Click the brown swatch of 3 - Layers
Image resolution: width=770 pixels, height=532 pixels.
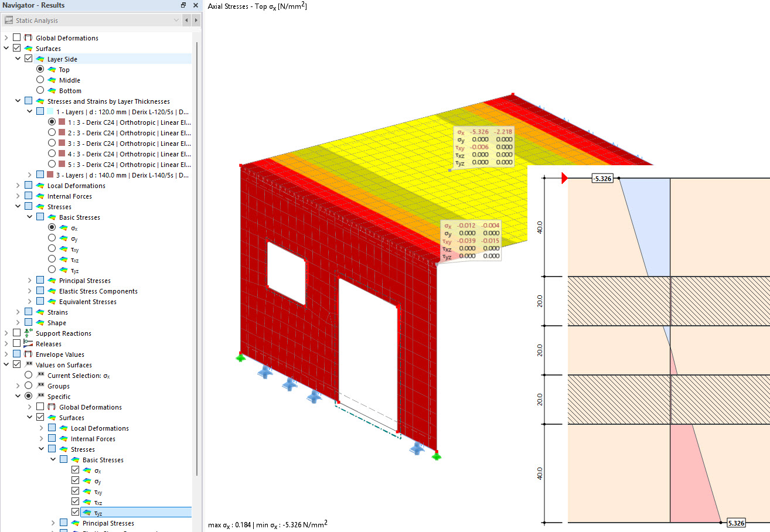[x=50, y=175]
